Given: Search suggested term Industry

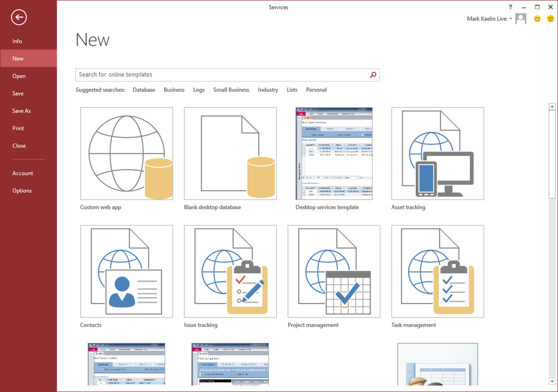Looking at the screenshot, I should pyautogui.click(x=268, y=90).
